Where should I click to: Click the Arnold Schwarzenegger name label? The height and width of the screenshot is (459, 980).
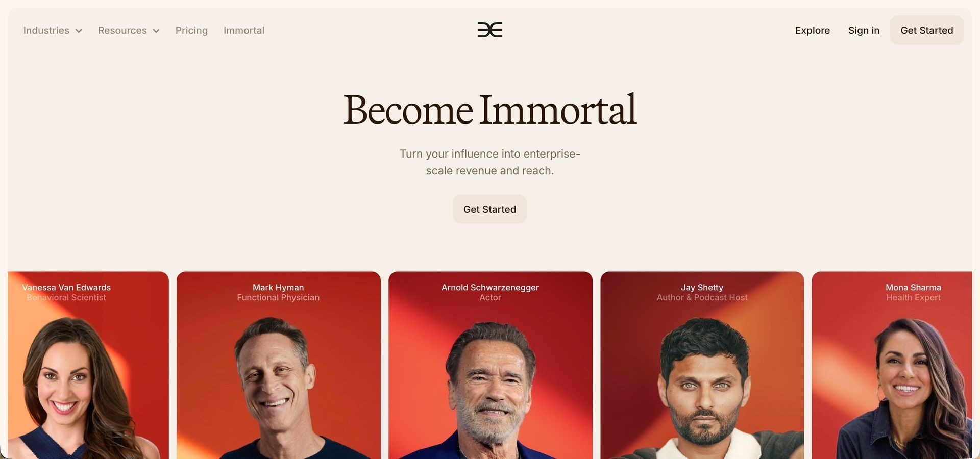tap(490, 288)
